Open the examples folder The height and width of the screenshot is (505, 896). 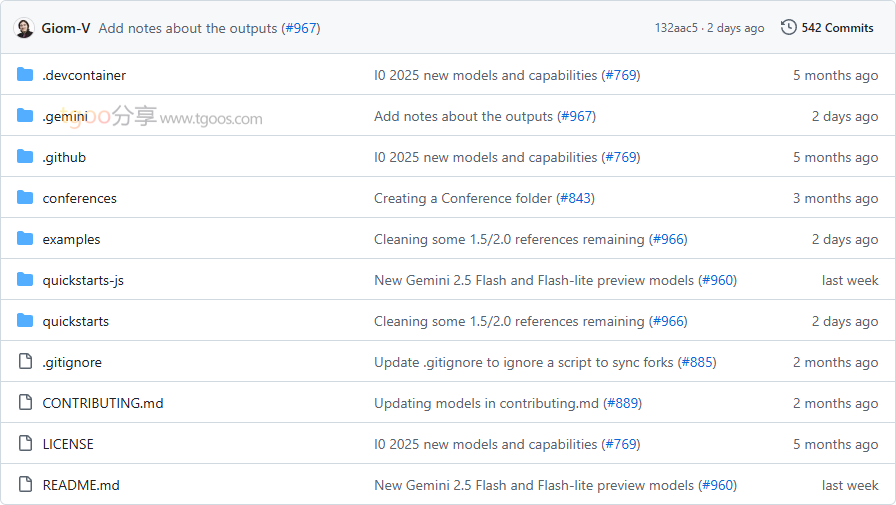tap(71, 239)
